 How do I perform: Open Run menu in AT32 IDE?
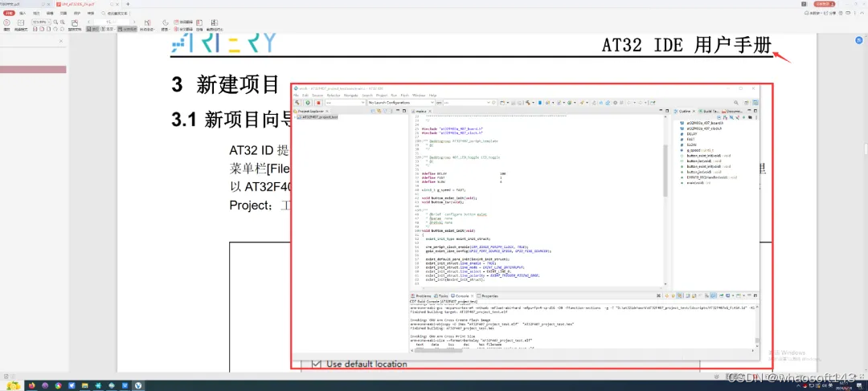(394, 95)
